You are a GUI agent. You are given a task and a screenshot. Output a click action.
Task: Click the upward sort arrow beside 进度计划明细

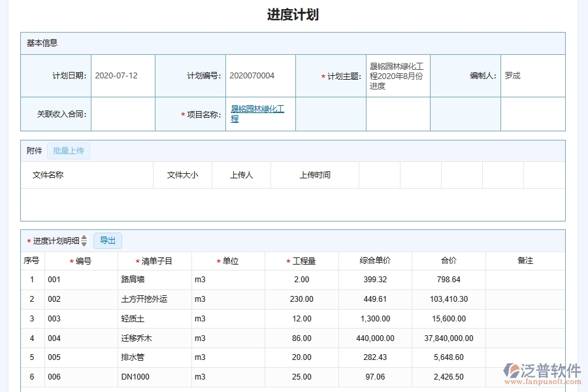coord(85,238)
